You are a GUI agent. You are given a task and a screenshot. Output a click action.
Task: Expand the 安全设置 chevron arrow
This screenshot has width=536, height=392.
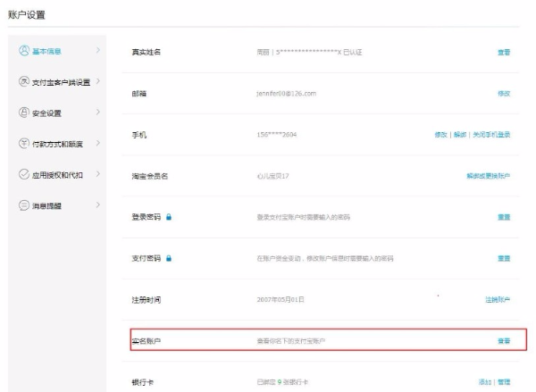point(97,113)
